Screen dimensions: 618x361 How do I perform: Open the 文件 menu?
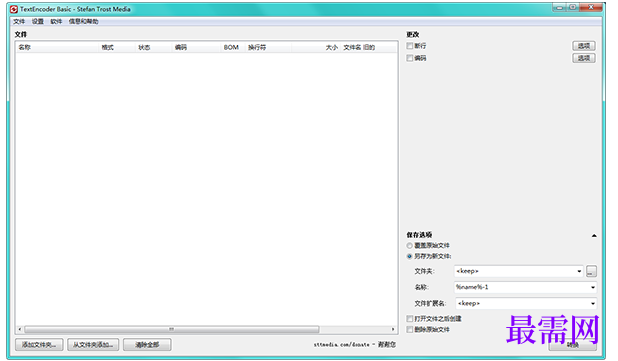[x=19, y=21]
